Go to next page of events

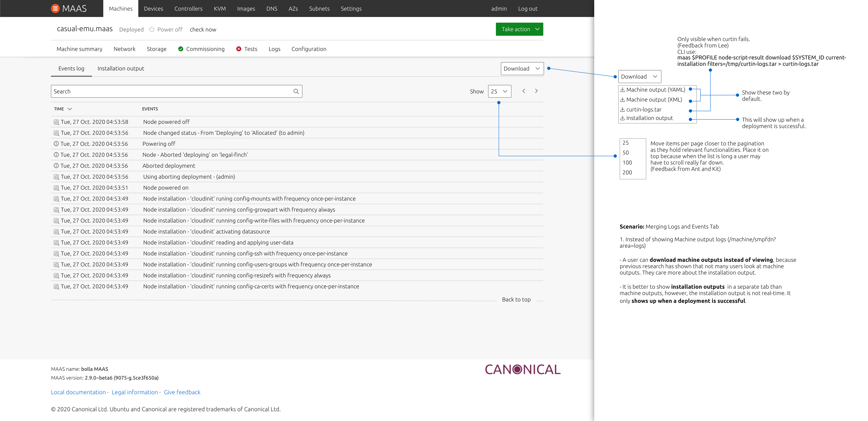pos(536,91)
